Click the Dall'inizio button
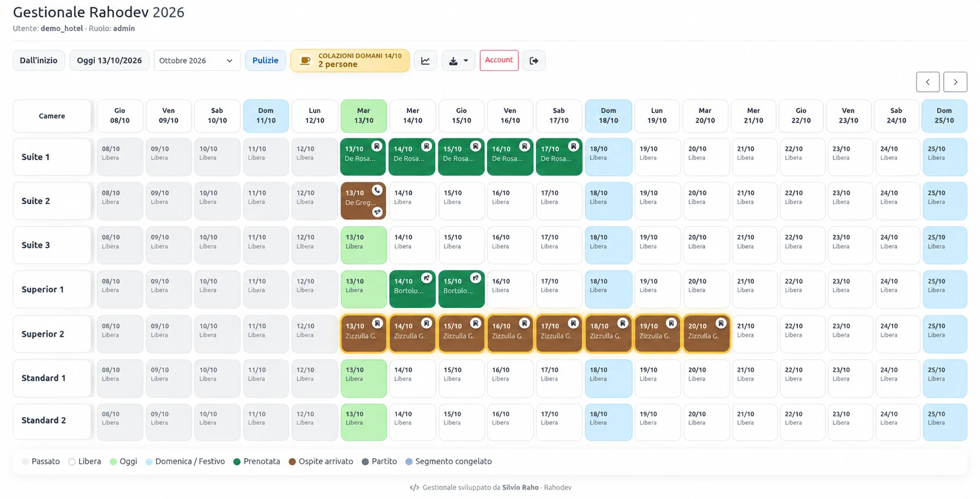 (39, 61)
